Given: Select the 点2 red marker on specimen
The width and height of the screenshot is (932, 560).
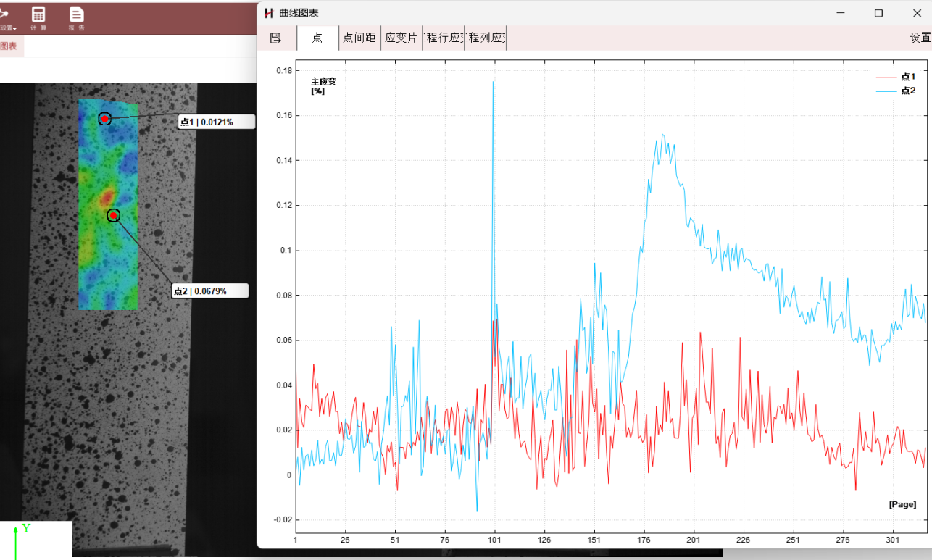Looking at the screenshot, I should (113, 215).
